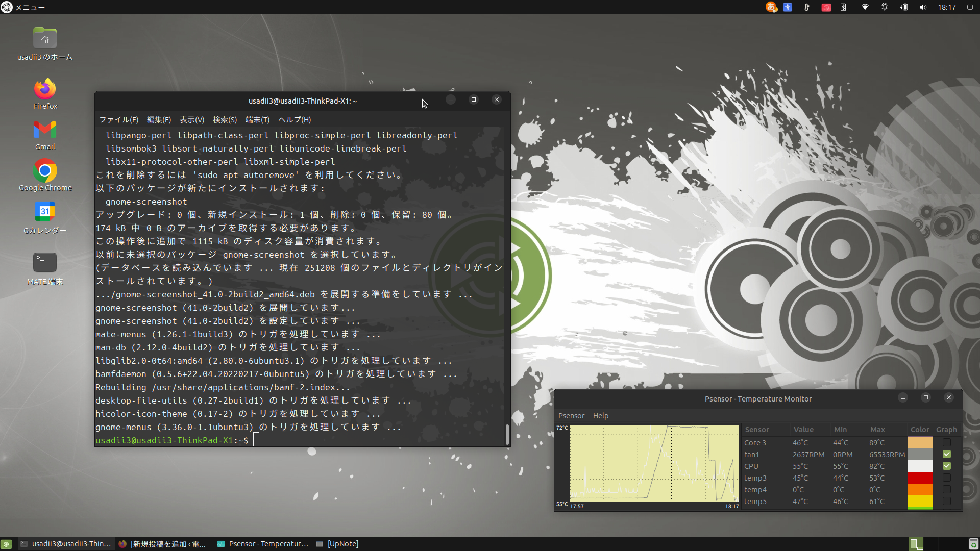Viewport: 980px width, 551px height.
Task: Switch to the UpNote window via taskbar
Action: tap(337, 544)
